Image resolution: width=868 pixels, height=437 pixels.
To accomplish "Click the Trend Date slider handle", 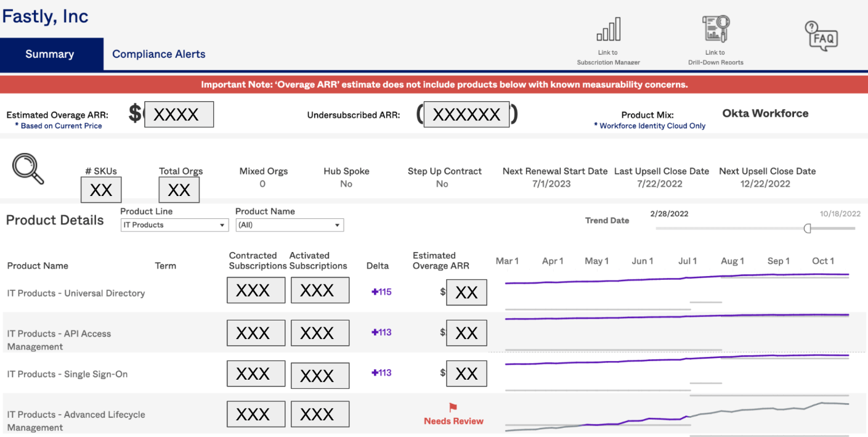I will [808, 229].
